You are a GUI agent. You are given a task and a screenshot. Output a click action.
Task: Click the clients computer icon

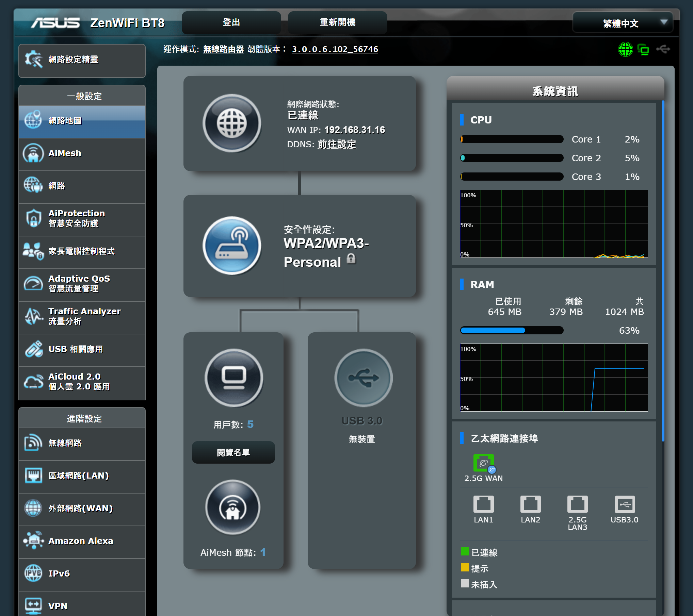(x=233, y=378)
